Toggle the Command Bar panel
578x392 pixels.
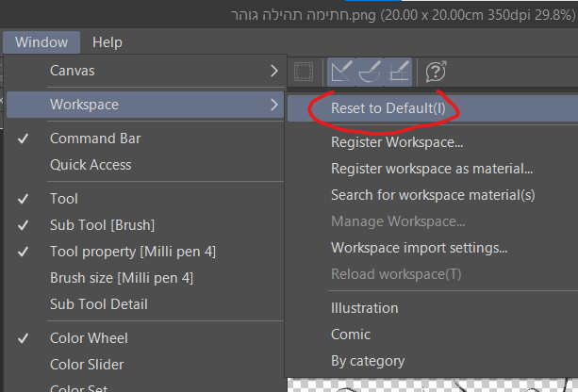145,139
